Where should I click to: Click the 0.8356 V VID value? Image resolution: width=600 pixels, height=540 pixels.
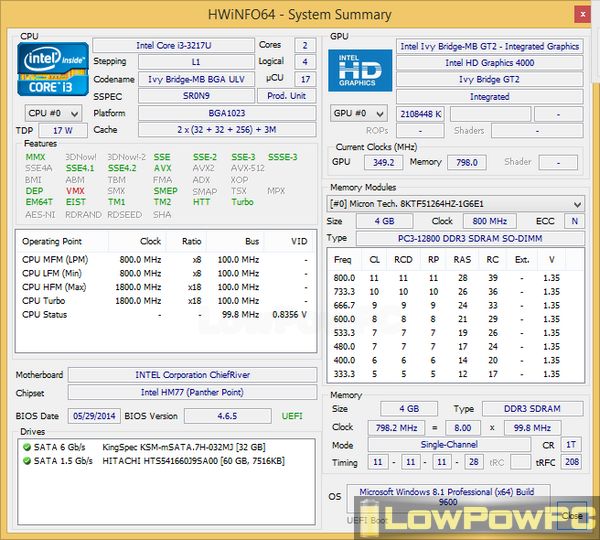(x=289, y=315)
